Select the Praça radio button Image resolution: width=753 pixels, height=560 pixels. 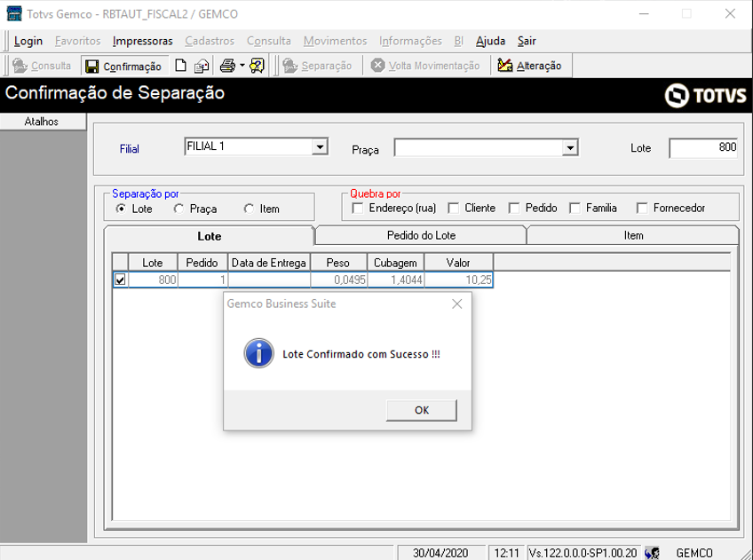(x=178, y=209)
